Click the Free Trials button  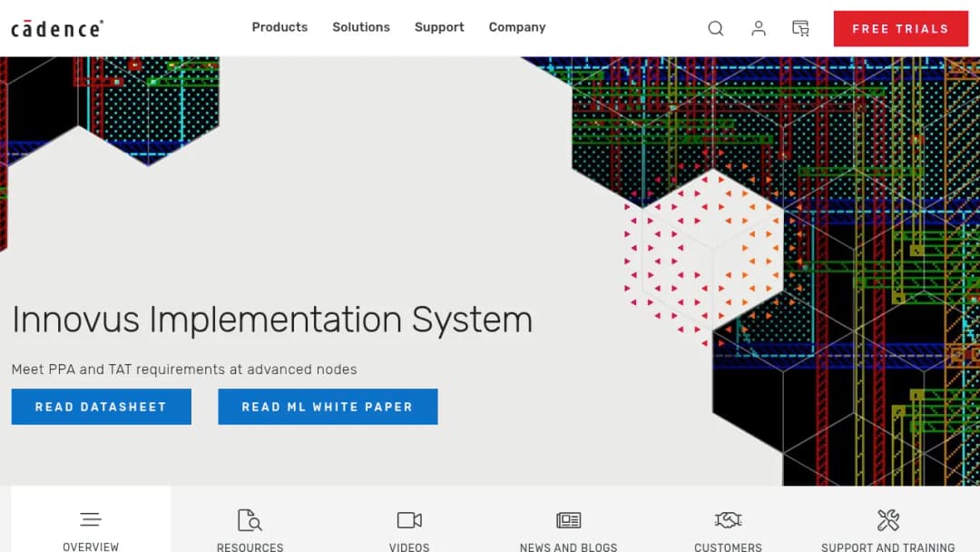click(x=901, y=29)
